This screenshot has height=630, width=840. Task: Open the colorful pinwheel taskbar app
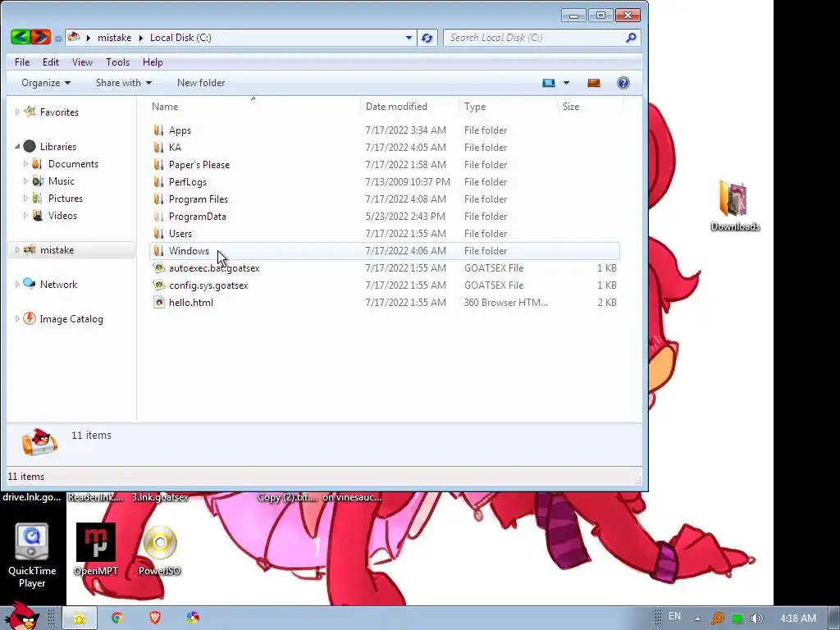pos(193,619)
